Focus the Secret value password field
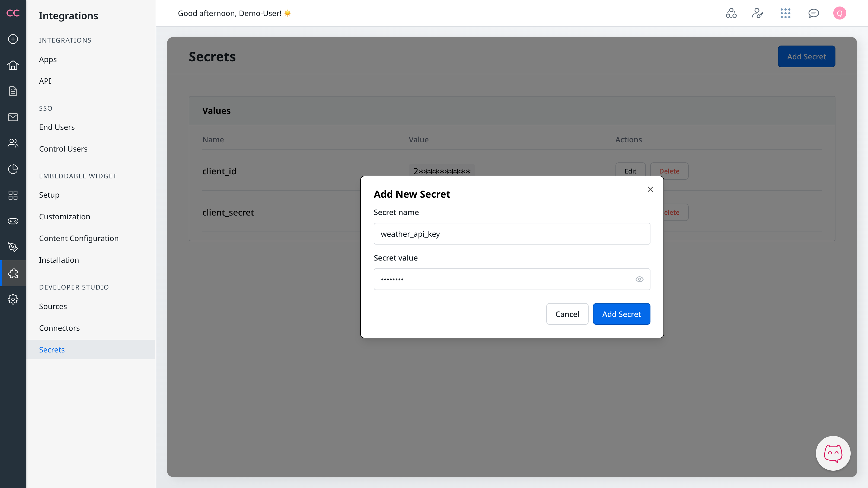The width and height of the screenshot is (868, 488). point(502,279)
